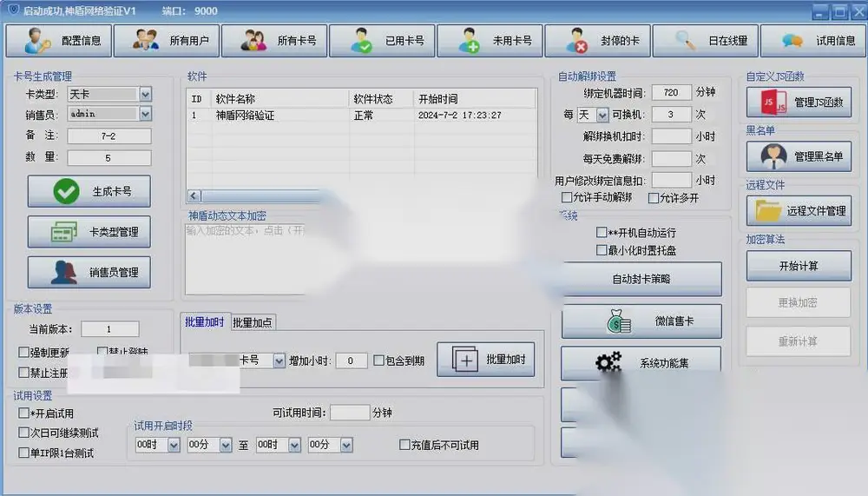Screen dimensions: 868x496
Task: Open 日在线量 statistics
Action: coord(705,41)
